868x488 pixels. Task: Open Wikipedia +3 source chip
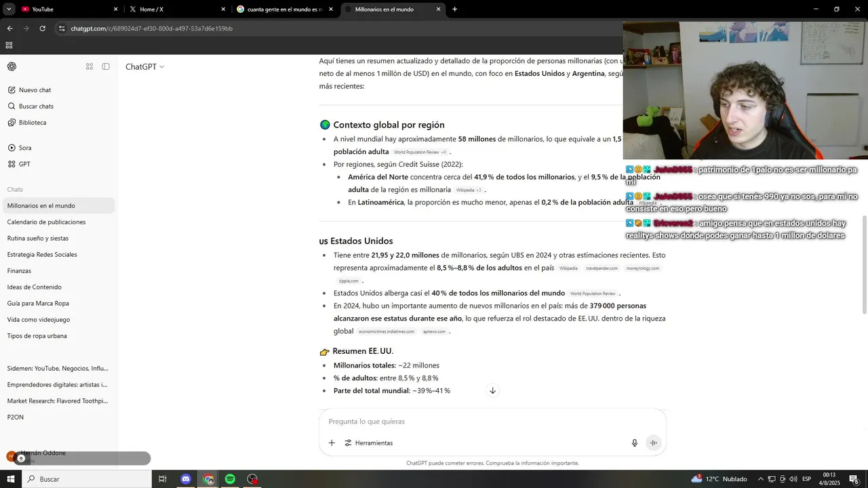(469, 190)
